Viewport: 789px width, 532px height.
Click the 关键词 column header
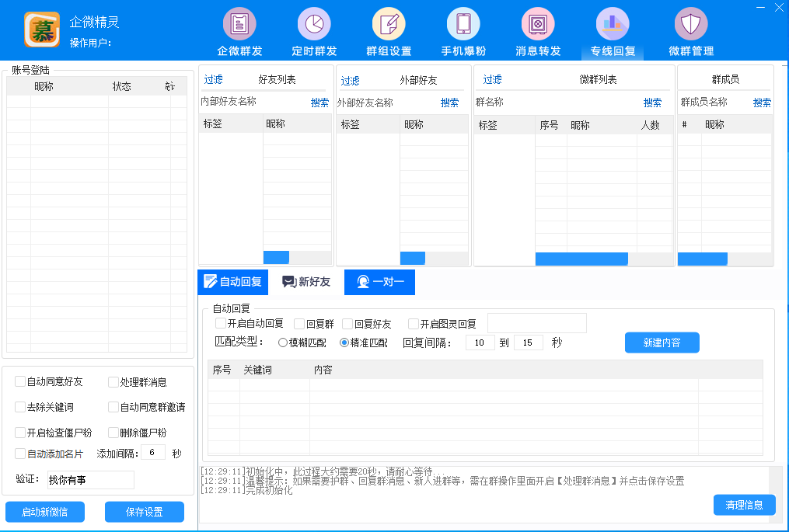point(257,370)
